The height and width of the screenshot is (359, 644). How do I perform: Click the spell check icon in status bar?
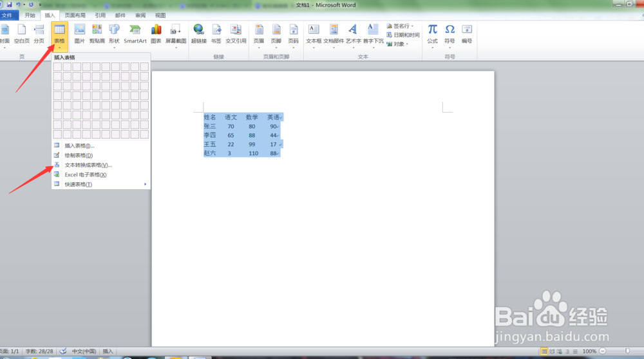[x=63, y=351]
